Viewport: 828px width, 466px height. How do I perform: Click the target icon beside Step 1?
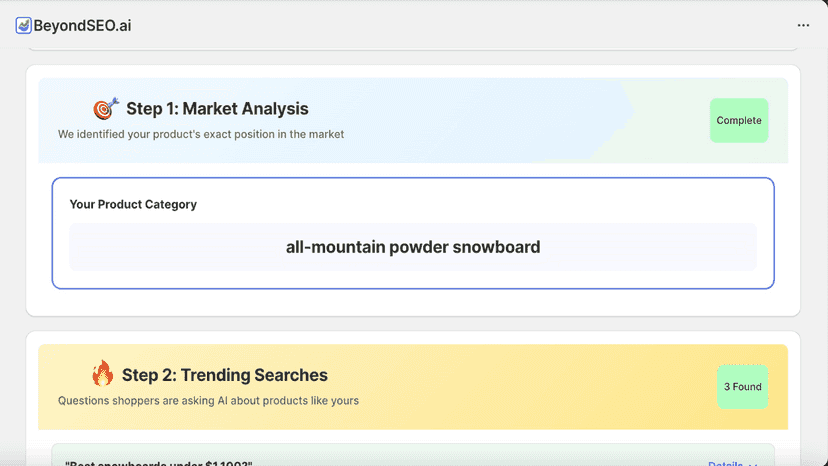[106, 108]
